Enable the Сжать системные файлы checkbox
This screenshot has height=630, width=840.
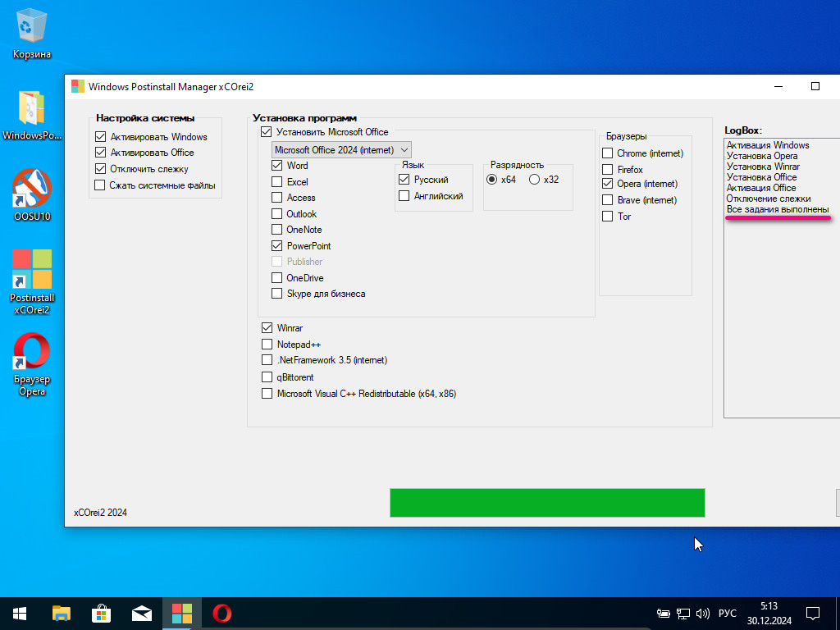coord(101,185)
